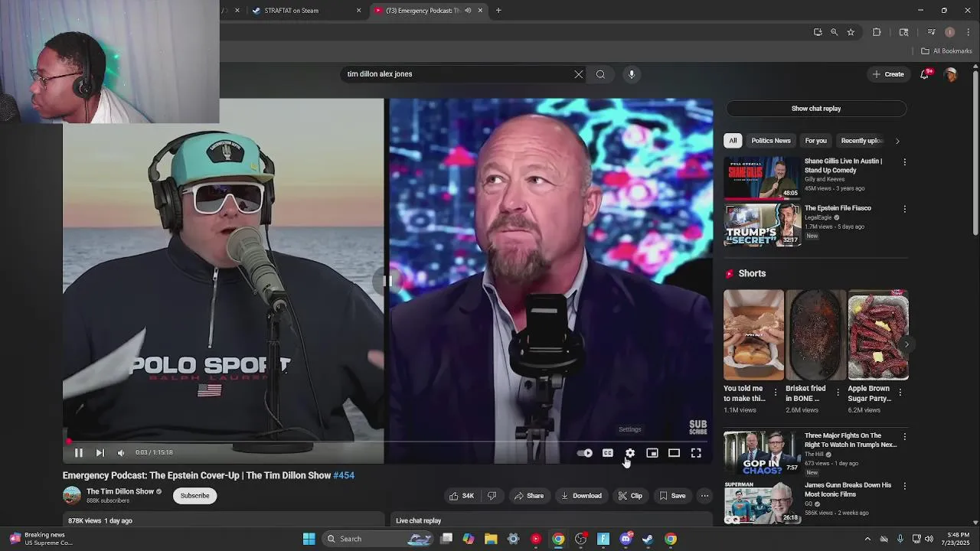Viewport: 980px width, 551px height.
Task: Show chat replay
Action: pos(816,109)
